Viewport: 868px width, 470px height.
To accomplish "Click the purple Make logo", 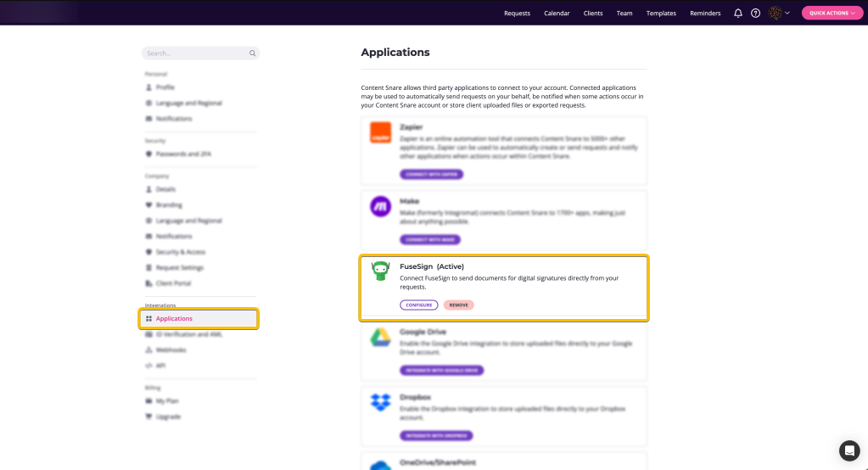I will click(x=380, y=206).
